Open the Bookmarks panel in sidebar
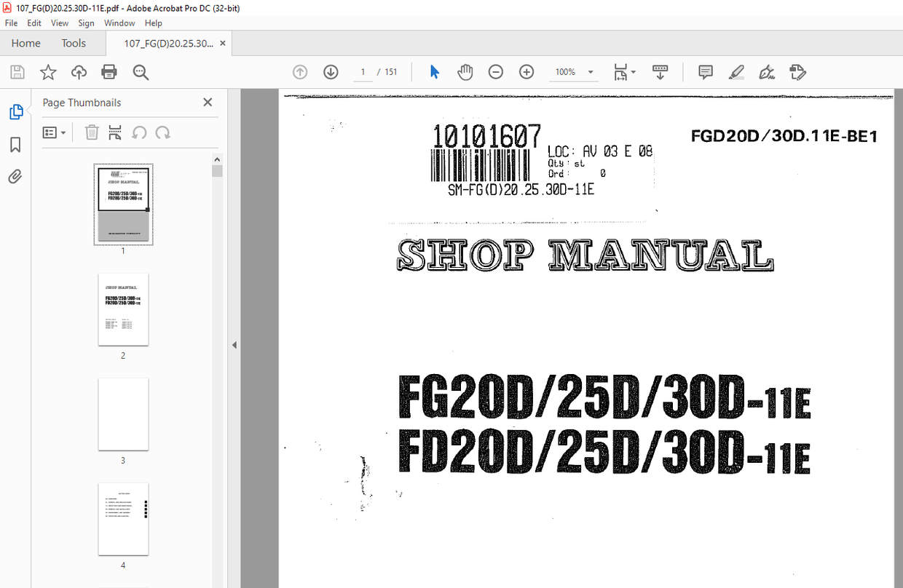This screenshot has height=588, width=903. point(16,145)
